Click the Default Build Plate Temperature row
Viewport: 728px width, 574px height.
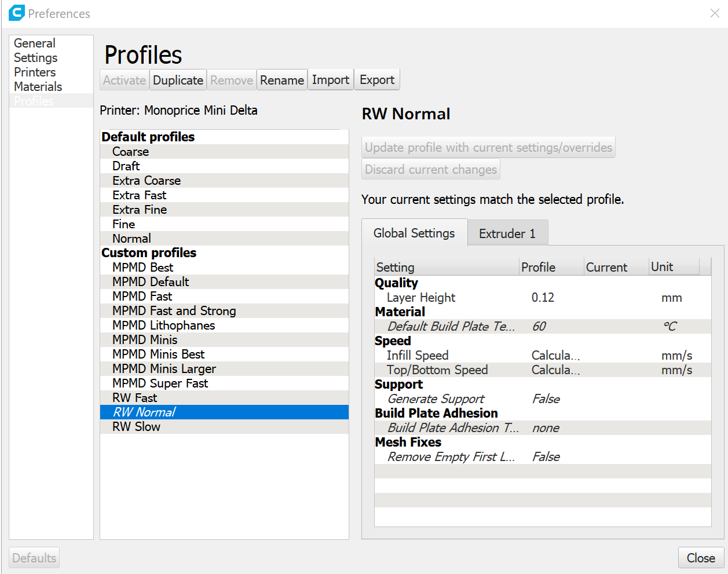tap(543, 326)
